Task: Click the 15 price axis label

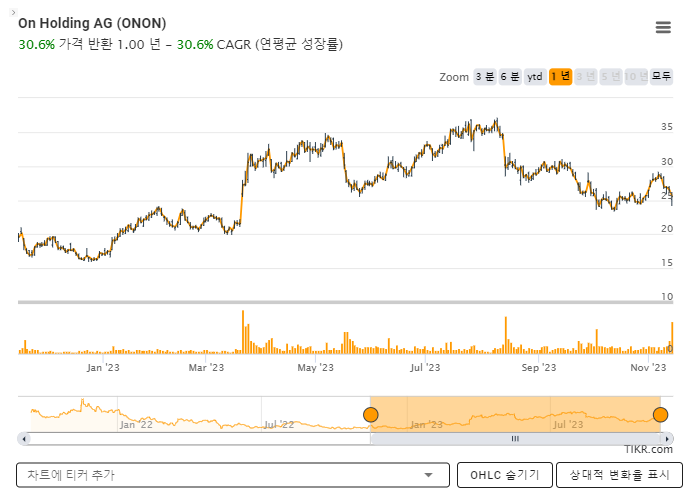Action: [x=667, y=263]
